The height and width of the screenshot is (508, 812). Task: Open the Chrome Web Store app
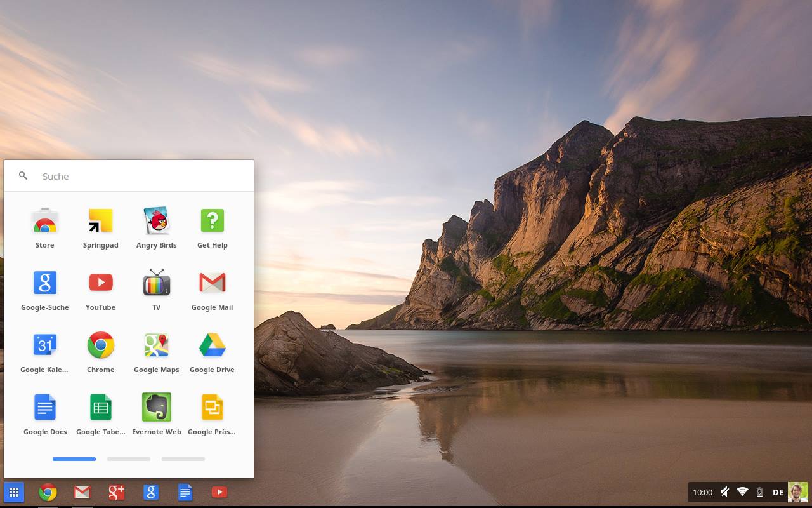click(44, 221)
